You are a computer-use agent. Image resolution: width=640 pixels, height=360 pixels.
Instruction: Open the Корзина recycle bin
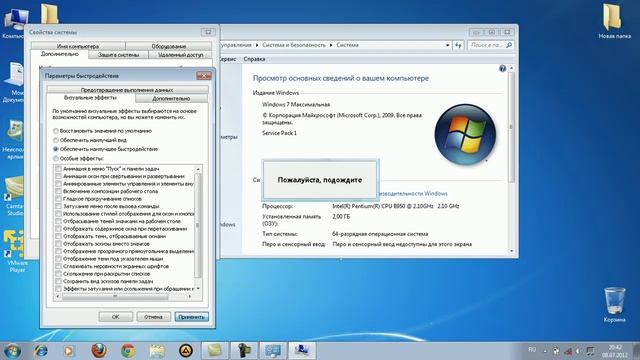614,304
